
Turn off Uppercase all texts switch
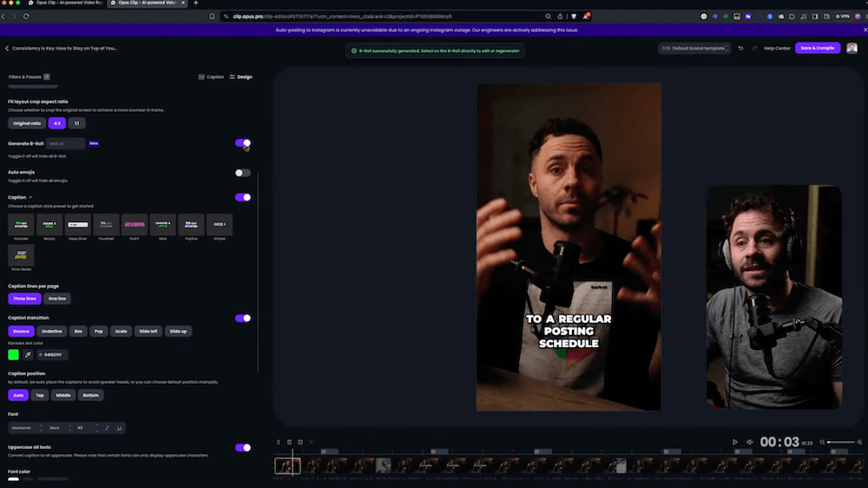click(242, 447)
